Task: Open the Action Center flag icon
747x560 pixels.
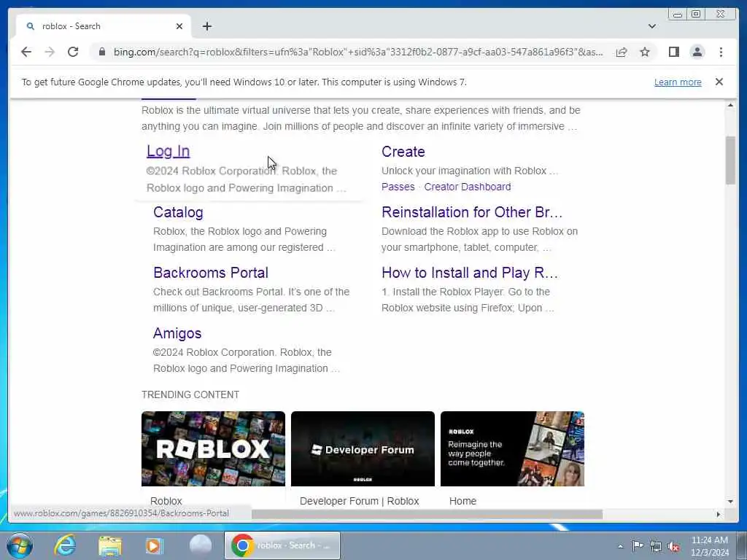Action: tap(638, 545)
